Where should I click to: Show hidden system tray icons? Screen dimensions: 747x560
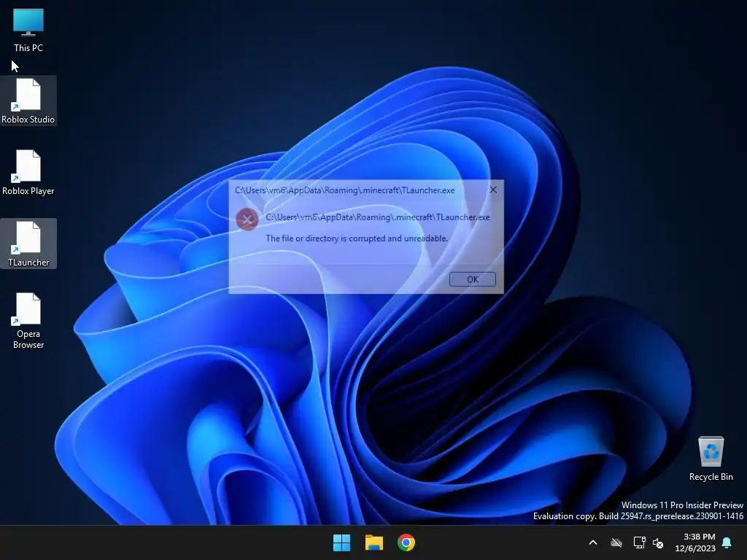point(593,542)
